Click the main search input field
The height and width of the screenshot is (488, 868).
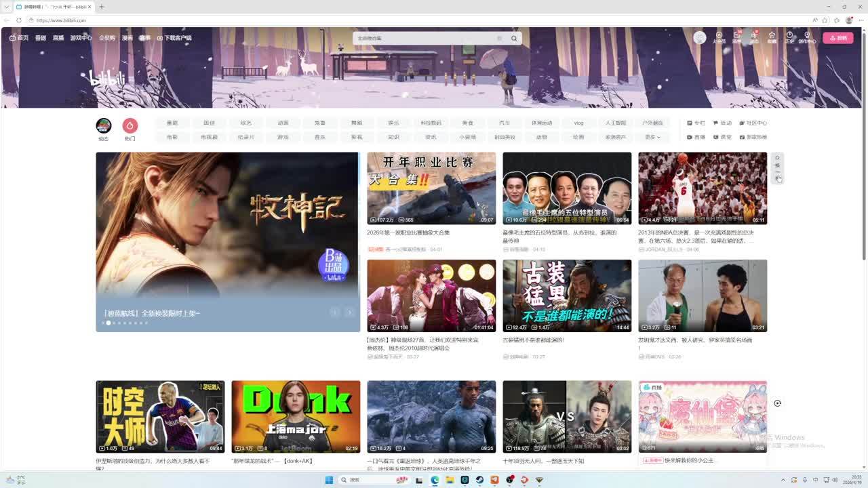[427, 39]
